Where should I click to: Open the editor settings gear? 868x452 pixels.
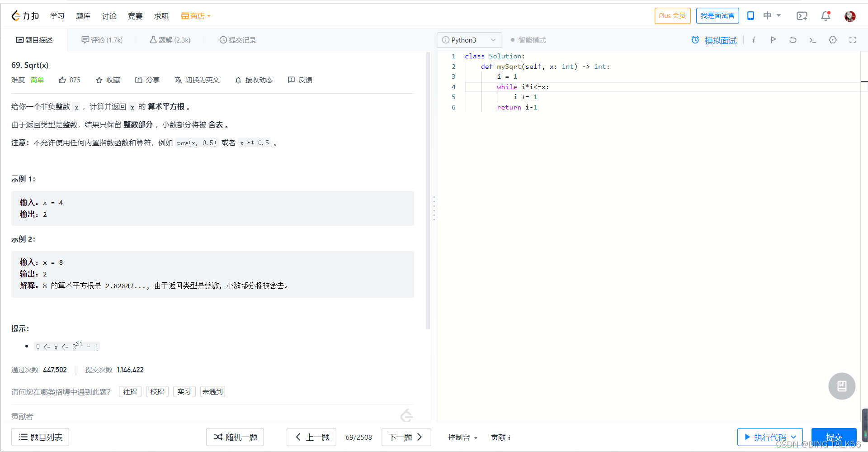point(833,40)
